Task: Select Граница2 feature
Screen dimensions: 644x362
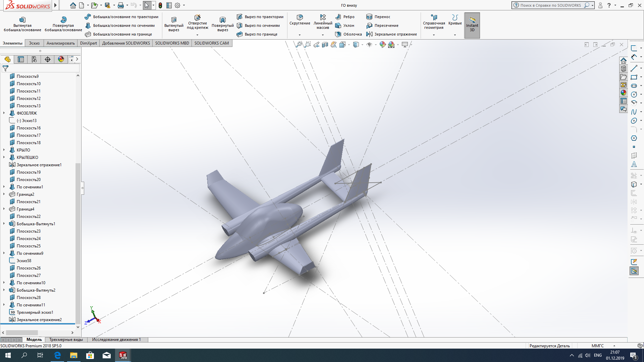Action: point(22,194)
